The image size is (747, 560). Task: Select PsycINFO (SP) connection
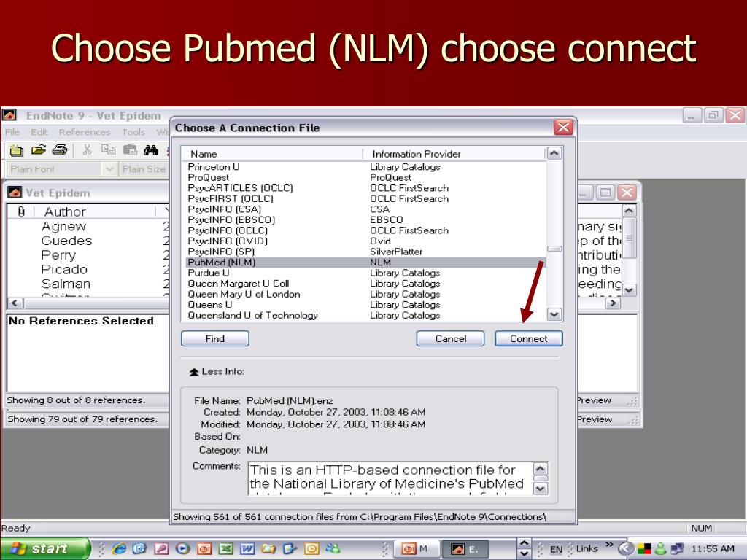point(365,252)
